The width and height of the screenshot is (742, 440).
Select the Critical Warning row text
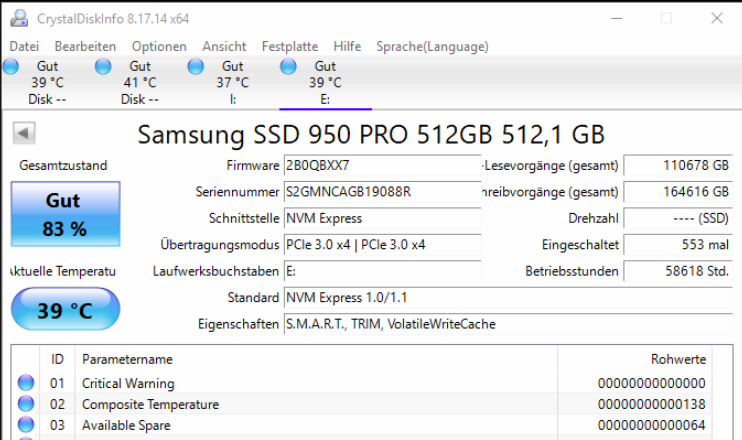tap(128, 383)
